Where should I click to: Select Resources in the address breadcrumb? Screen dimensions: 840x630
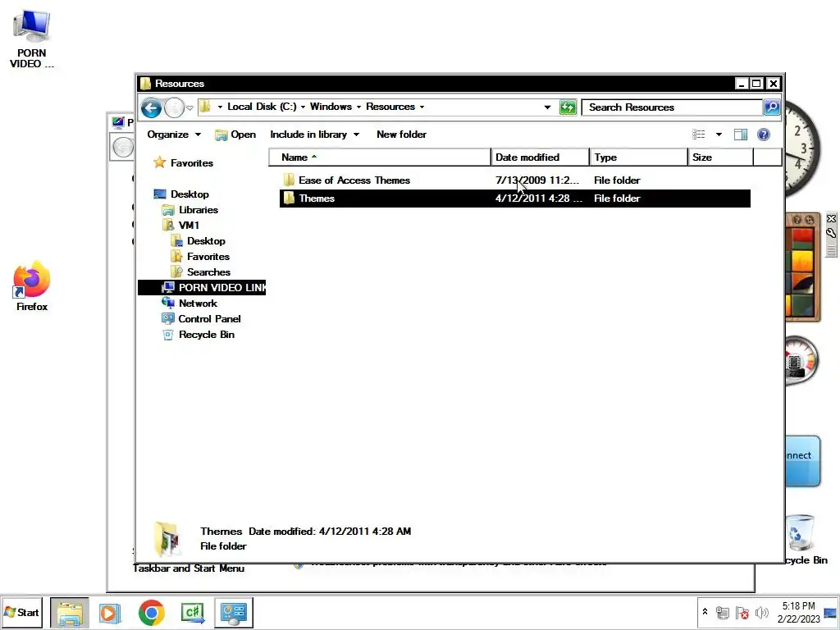click(x=390, y=107)
